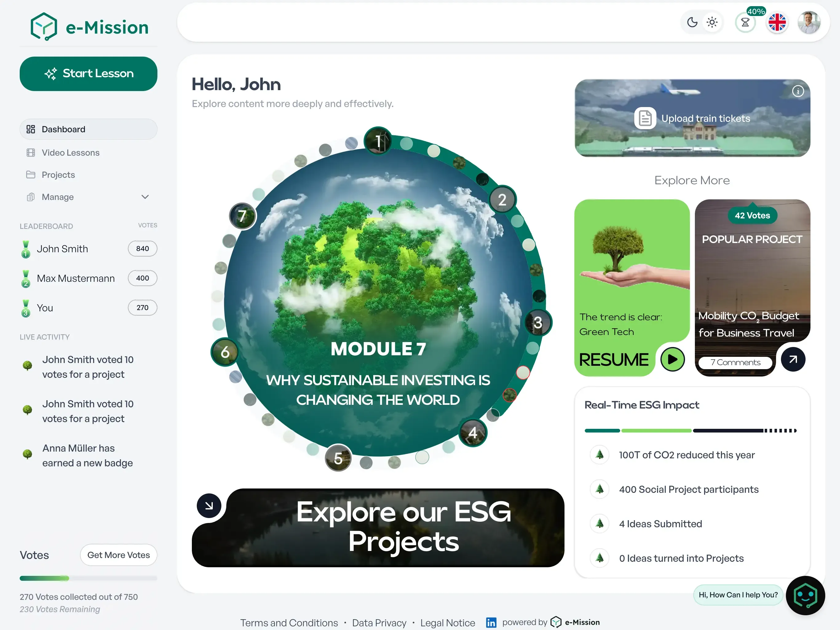Click the Get More Votes button

pyautogui.click(x=118, y=555)
